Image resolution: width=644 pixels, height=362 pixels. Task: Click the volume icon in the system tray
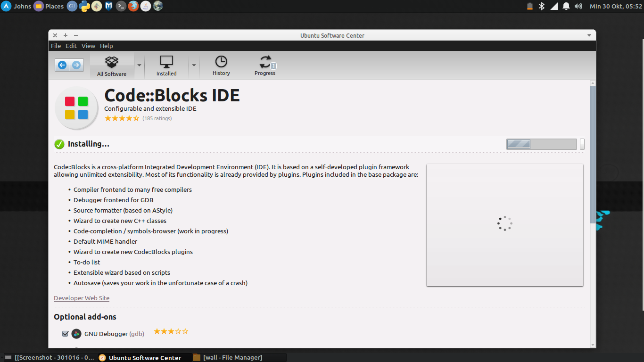[x=578, y=6]
